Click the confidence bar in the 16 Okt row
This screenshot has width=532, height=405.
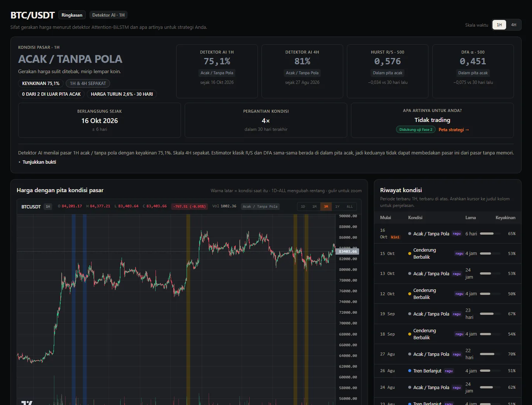(x=490, y=234)
